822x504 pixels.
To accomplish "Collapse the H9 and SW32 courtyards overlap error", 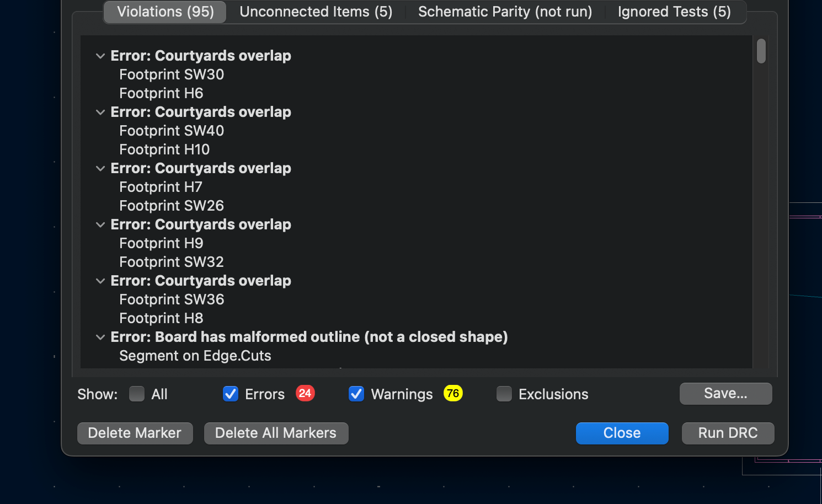I will tap(100, 225).
